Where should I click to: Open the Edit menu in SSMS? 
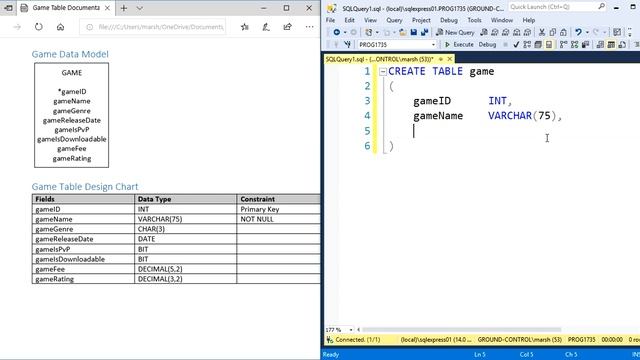click(x=349, y=20)
